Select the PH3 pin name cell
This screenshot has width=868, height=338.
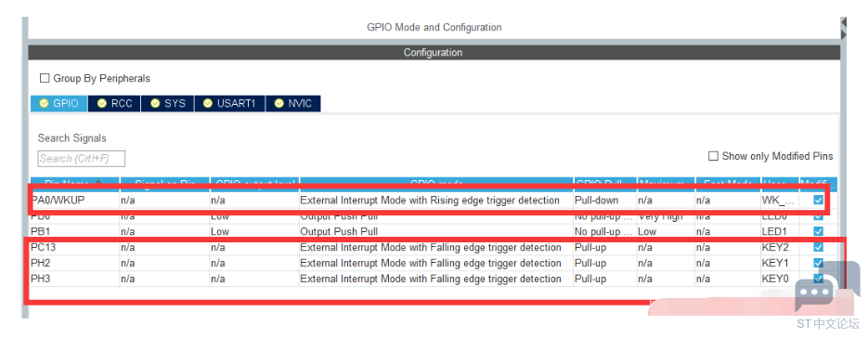pyautogui.click(x=74, y=279)
